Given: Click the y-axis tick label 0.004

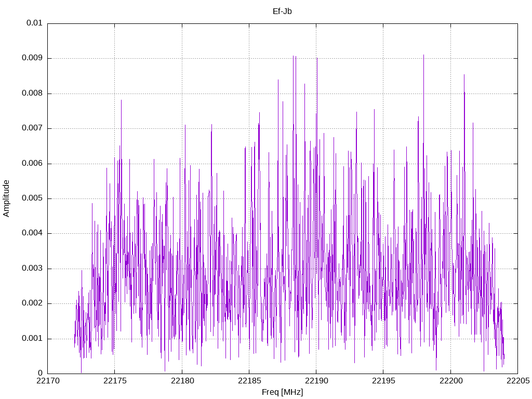Looking at the screenshot, I should [32, 233].
